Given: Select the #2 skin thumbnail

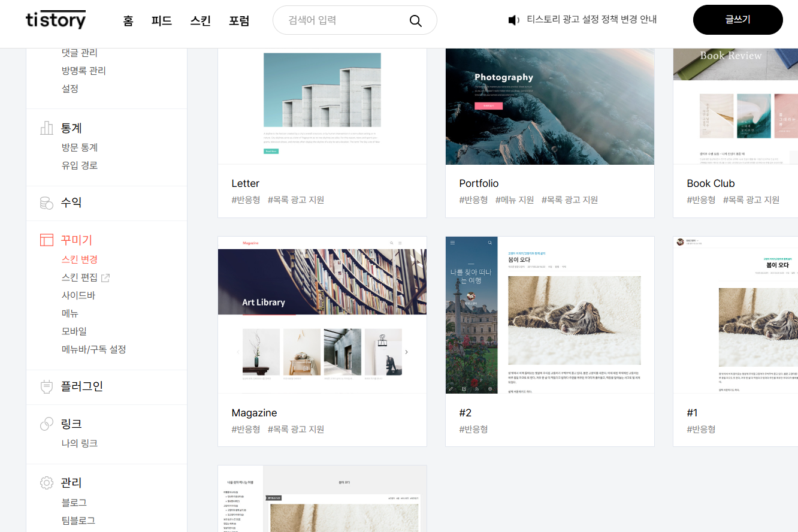Looking at the screenshot, I should pyautogui.click(x=550, y=315).
